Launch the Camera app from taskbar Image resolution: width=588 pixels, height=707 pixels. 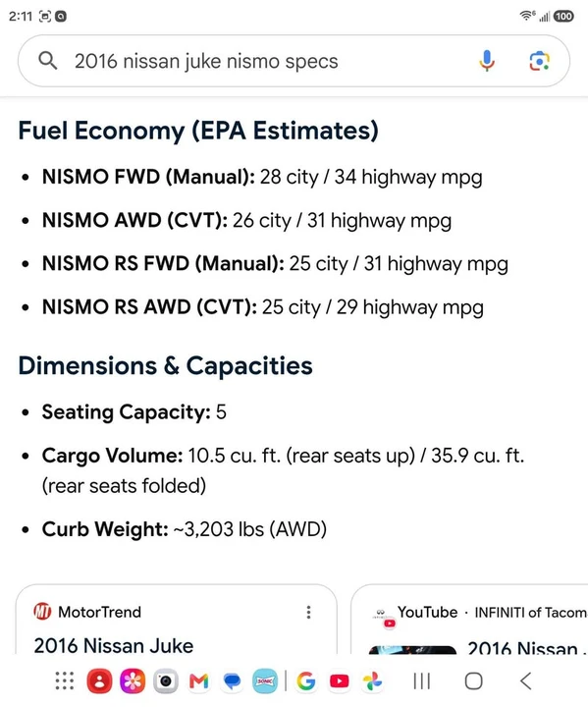click(166, 680)
